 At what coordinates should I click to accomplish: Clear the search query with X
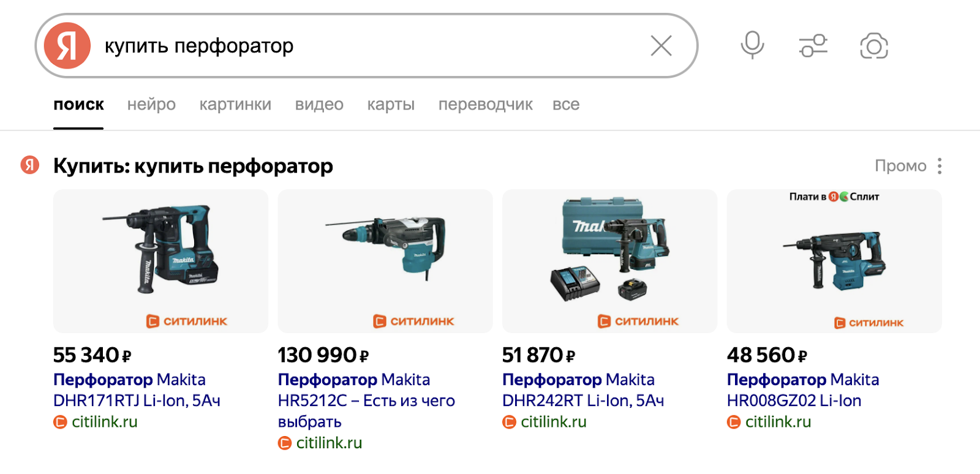pos(661,46)
